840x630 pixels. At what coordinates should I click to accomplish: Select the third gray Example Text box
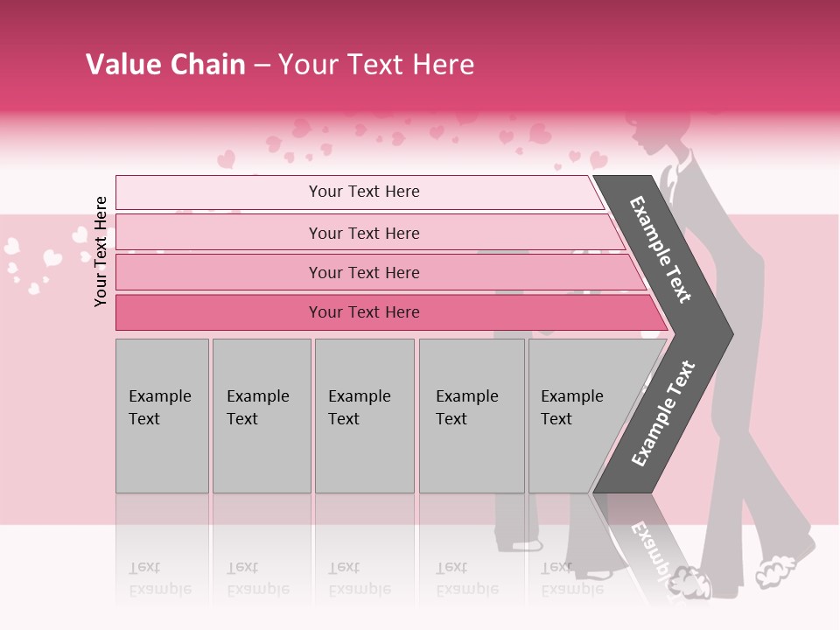point(364,416)
